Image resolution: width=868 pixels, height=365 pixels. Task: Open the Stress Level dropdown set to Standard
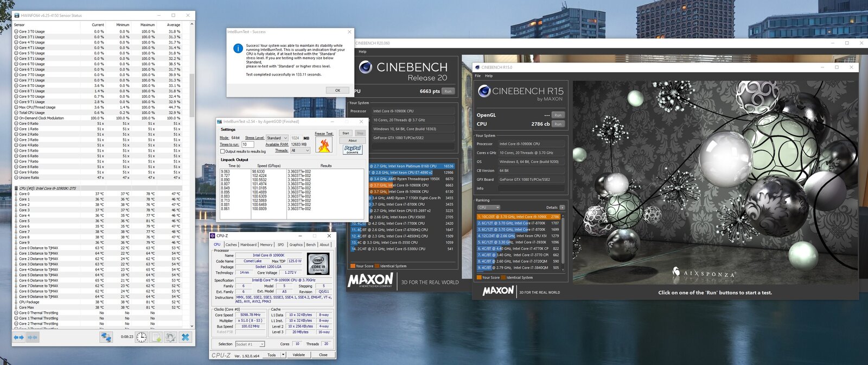pos(277,138)
